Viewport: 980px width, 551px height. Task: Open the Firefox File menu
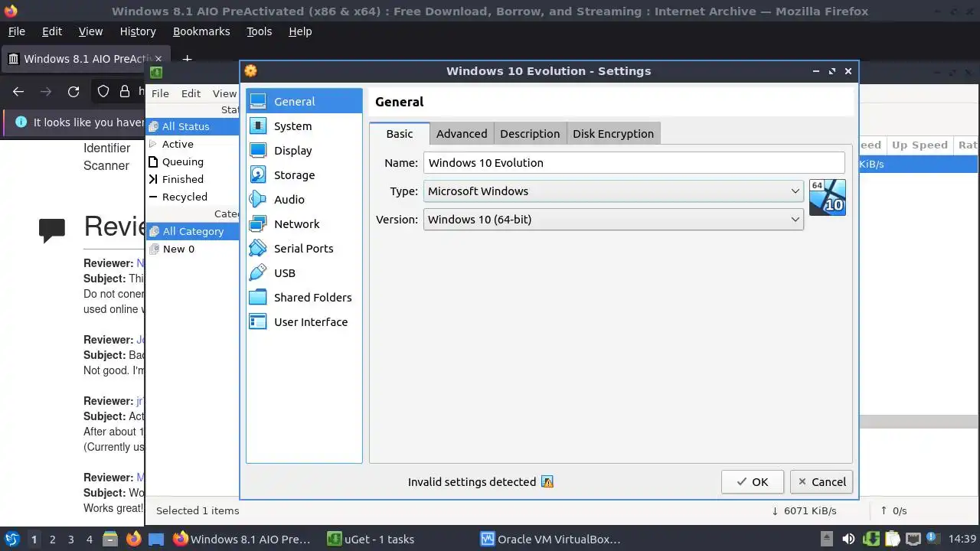tap(16, 31)
